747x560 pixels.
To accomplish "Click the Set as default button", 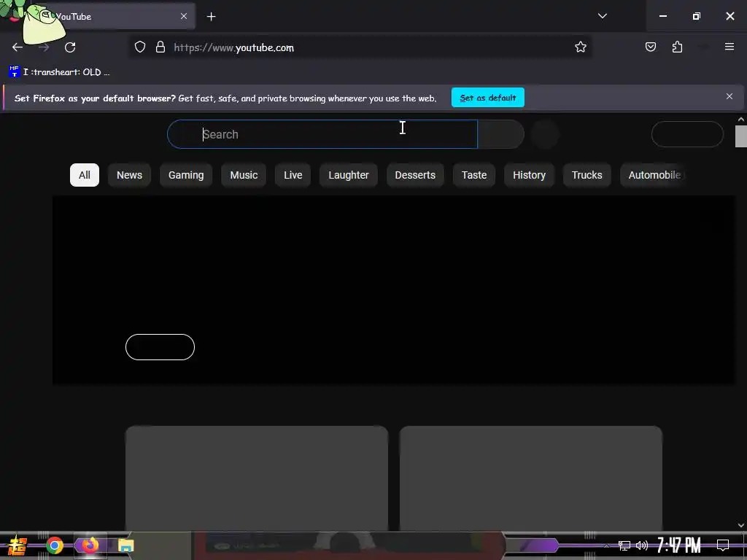I will coord(488,98).
